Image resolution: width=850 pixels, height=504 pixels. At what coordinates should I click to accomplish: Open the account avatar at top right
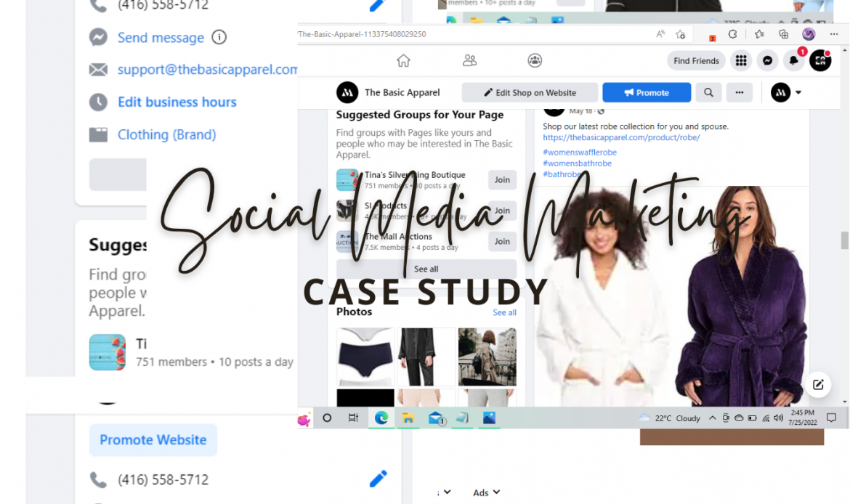point(820,61)
